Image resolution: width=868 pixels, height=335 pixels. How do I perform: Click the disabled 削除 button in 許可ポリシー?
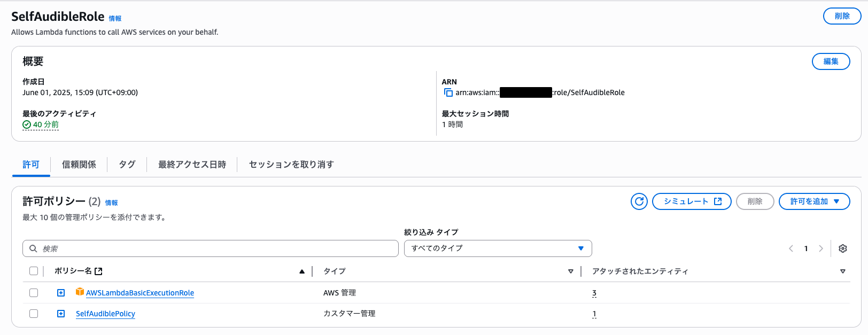[755, 201]
